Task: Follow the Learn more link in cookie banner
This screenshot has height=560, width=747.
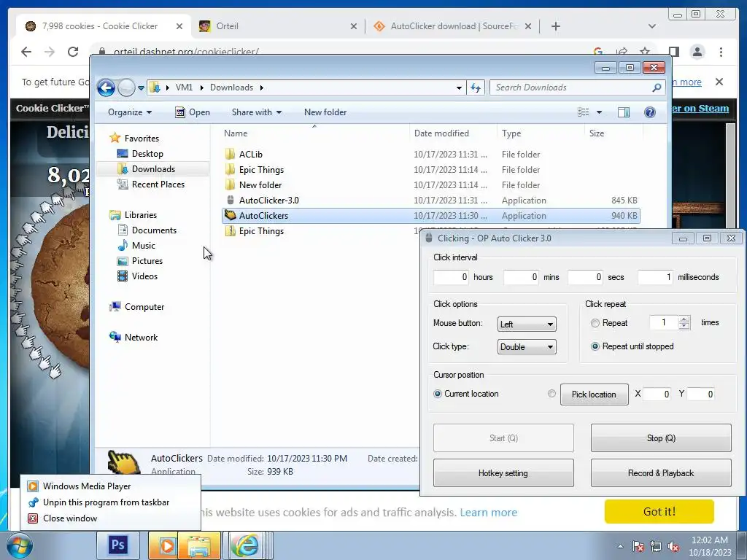Action: (x=488, y=513)
